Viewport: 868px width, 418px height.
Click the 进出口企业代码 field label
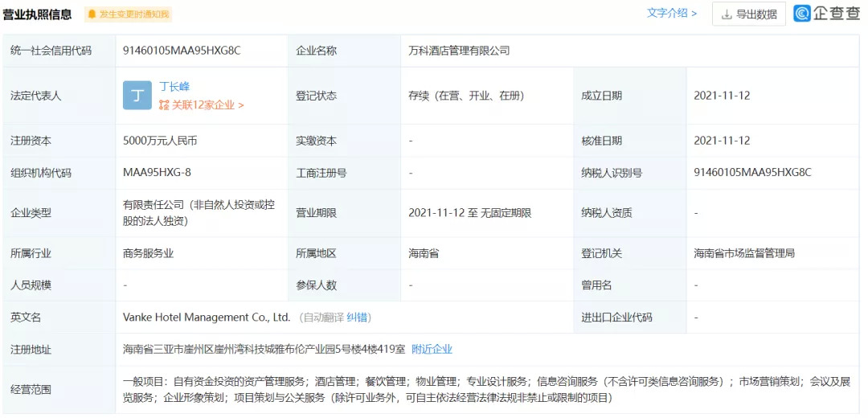[616, 318]
